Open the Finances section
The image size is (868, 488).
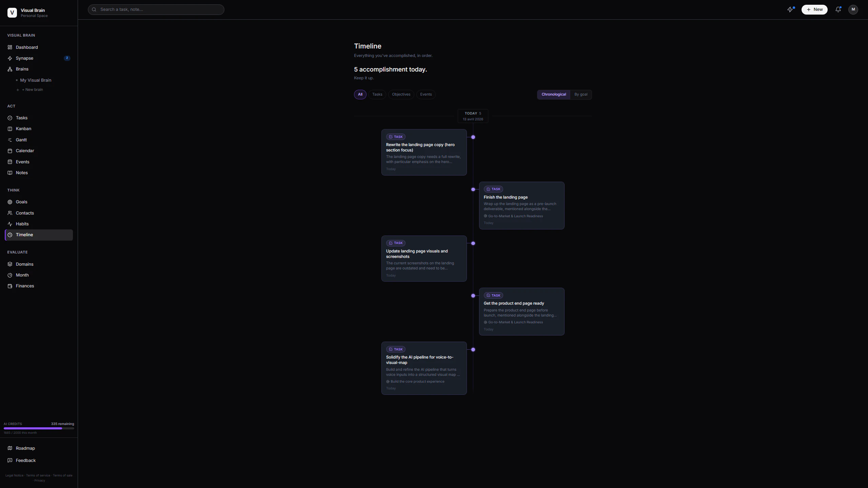click(x=25, y=286)
